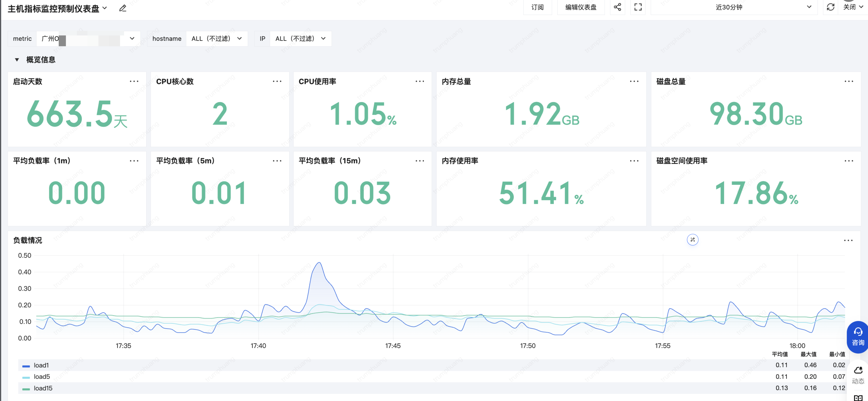Toggle load1 series in legend
868x401 pixels.
[x=41, y=365]
